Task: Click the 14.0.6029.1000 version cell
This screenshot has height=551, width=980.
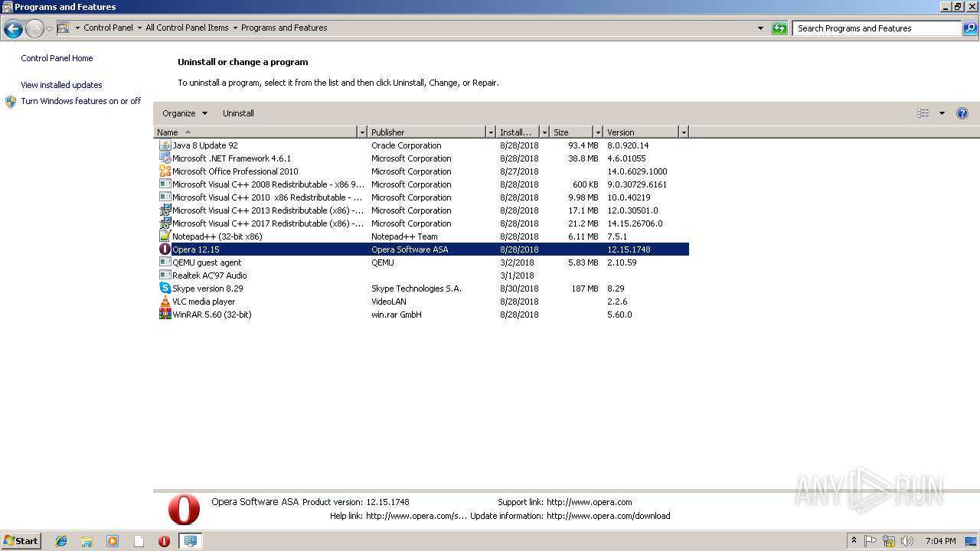Action: [637, 171]
